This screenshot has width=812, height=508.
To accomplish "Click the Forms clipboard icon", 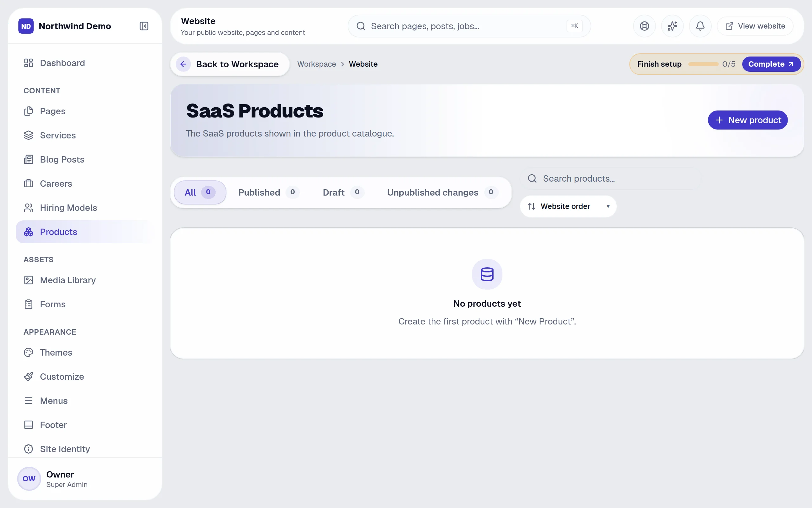I will point(29,304).
